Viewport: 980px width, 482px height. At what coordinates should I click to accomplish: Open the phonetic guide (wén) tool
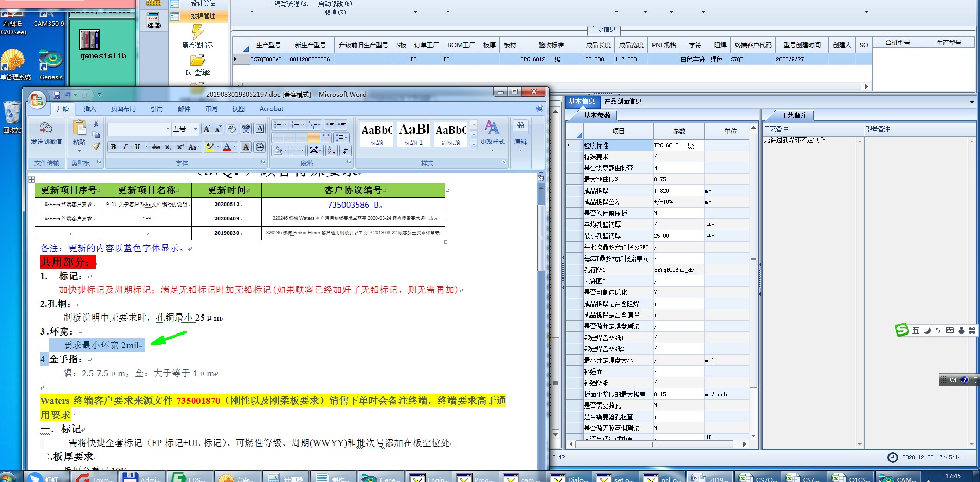pos(246,128)
